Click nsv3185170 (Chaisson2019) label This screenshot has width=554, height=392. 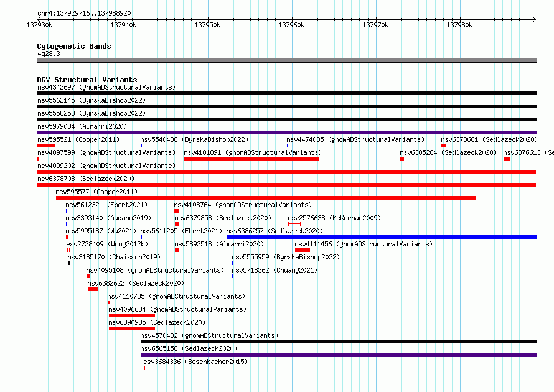point(114,257)
